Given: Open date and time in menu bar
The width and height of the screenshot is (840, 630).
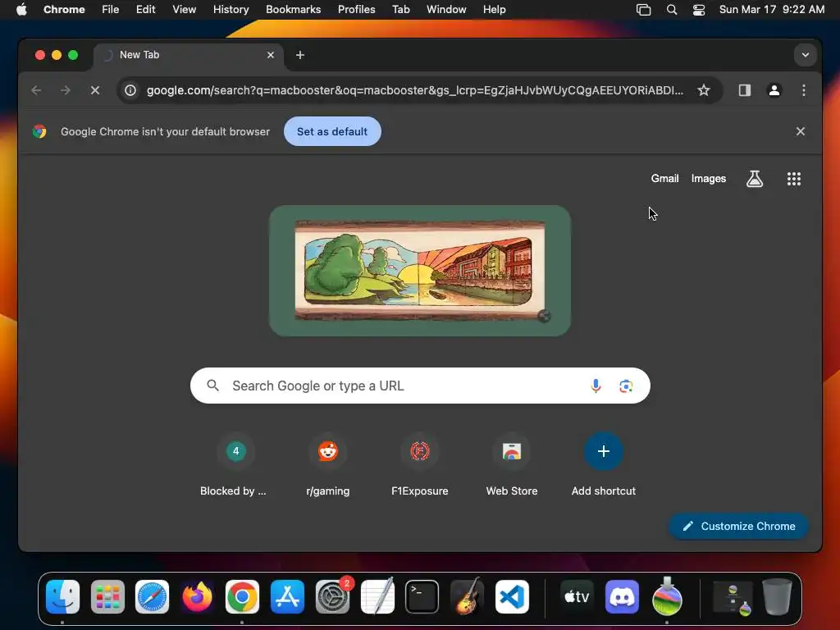Looking at the screenshot, I should click(771, 9).
